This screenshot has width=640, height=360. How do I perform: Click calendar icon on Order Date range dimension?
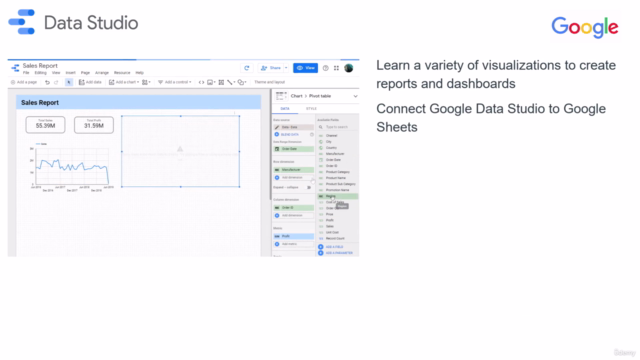pos(277,149)
